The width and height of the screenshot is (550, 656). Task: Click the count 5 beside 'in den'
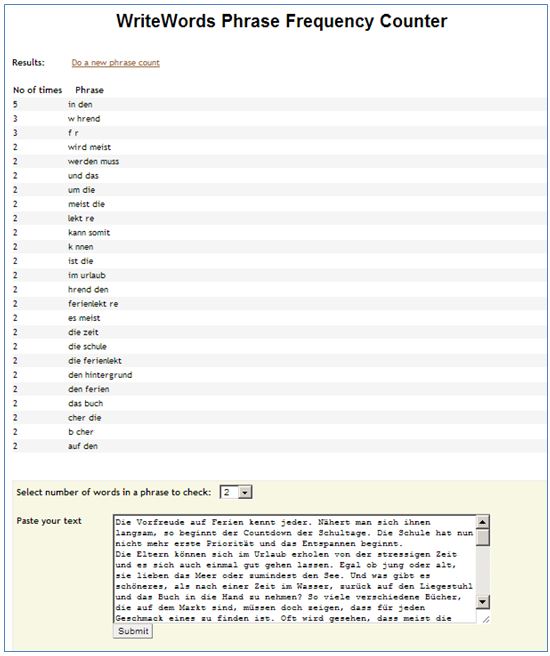tap(15, 105)
